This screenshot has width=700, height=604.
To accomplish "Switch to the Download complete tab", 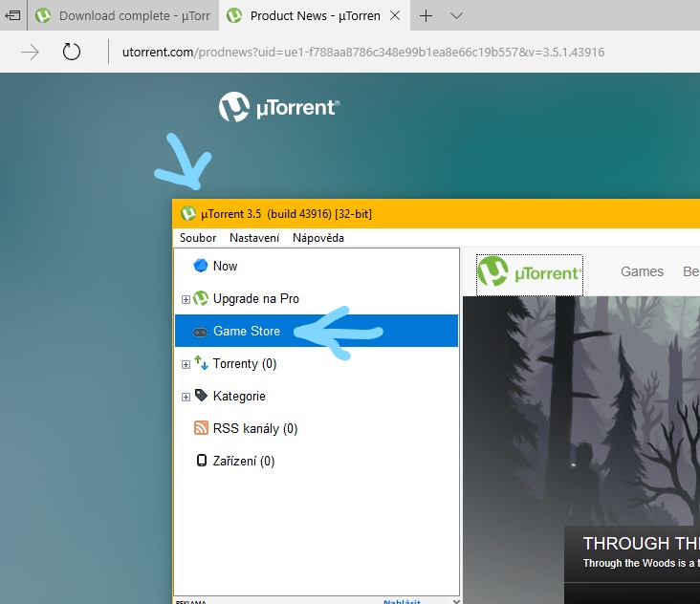I will coord(123,15).
